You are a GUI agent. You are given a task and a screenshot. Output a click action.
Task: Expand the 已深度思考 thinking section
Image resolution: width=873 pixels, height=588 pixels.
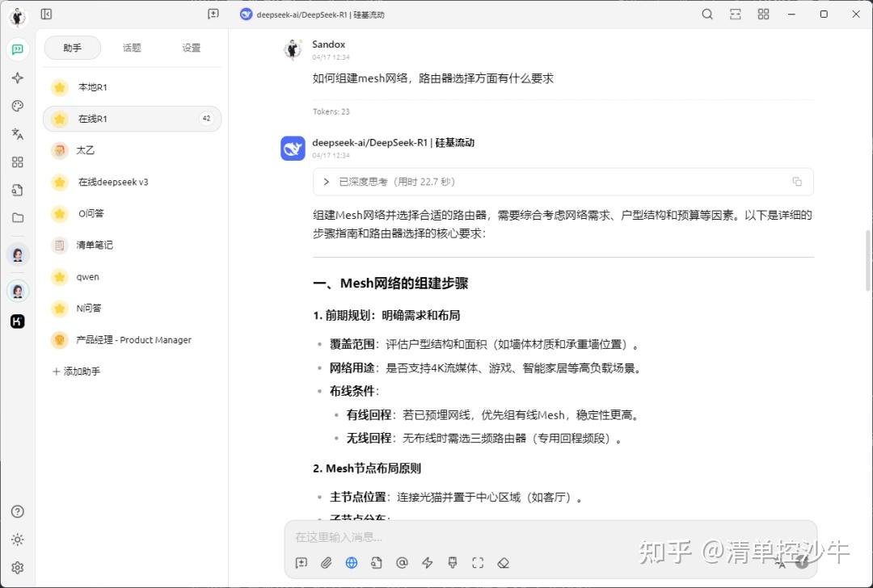(563, 182)
